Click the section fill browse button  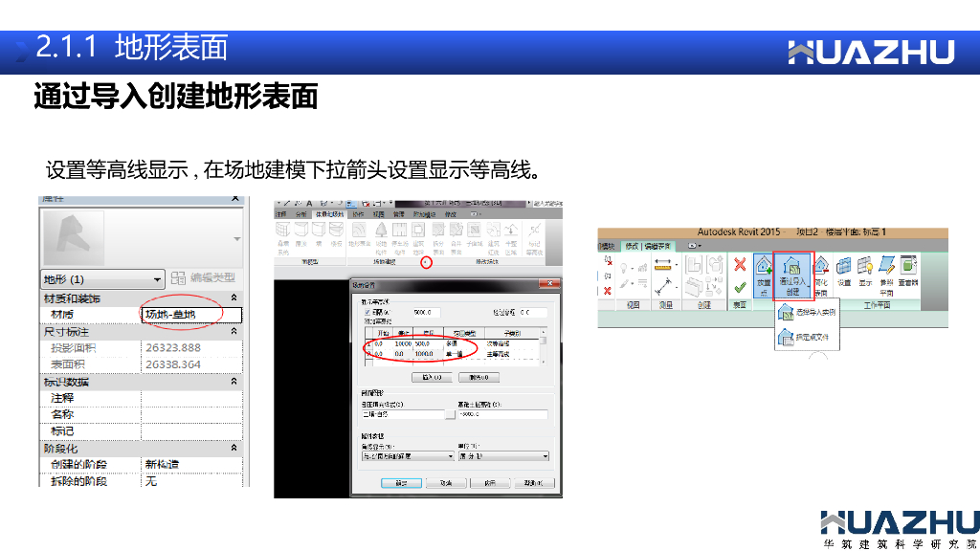point(450,415)
